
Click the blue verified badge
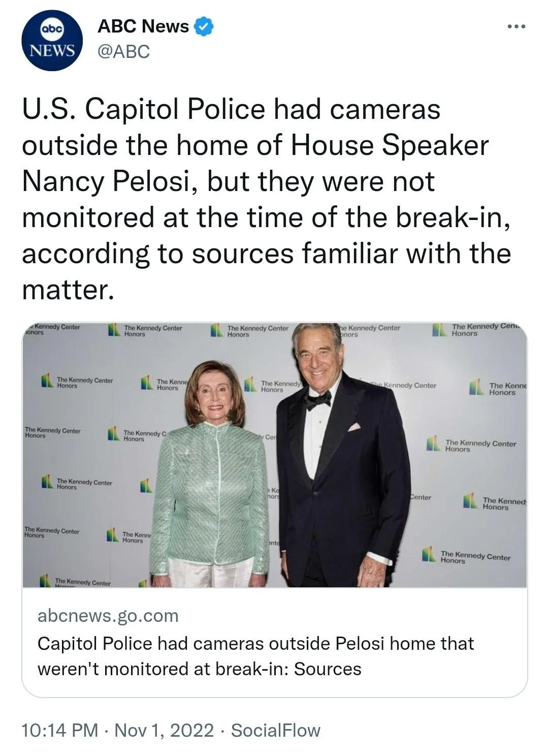[x=205, y=26]
